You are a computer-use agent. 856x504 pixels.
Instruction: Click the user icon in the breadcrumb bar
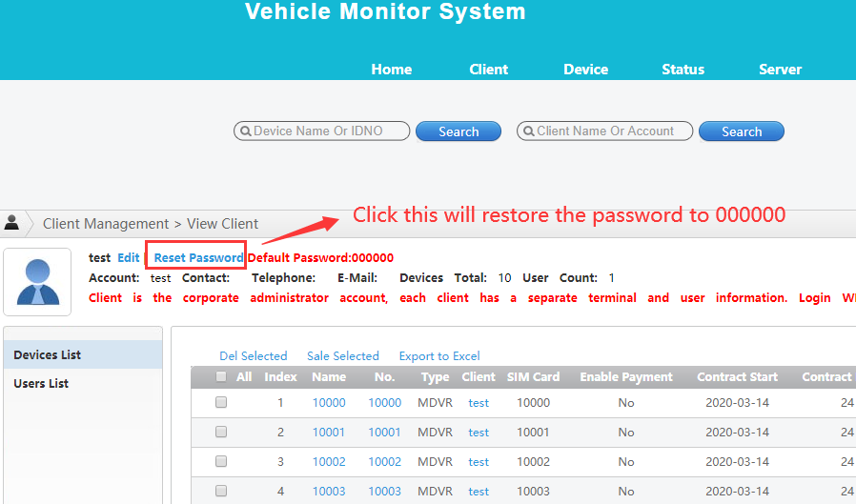point(11,223)
